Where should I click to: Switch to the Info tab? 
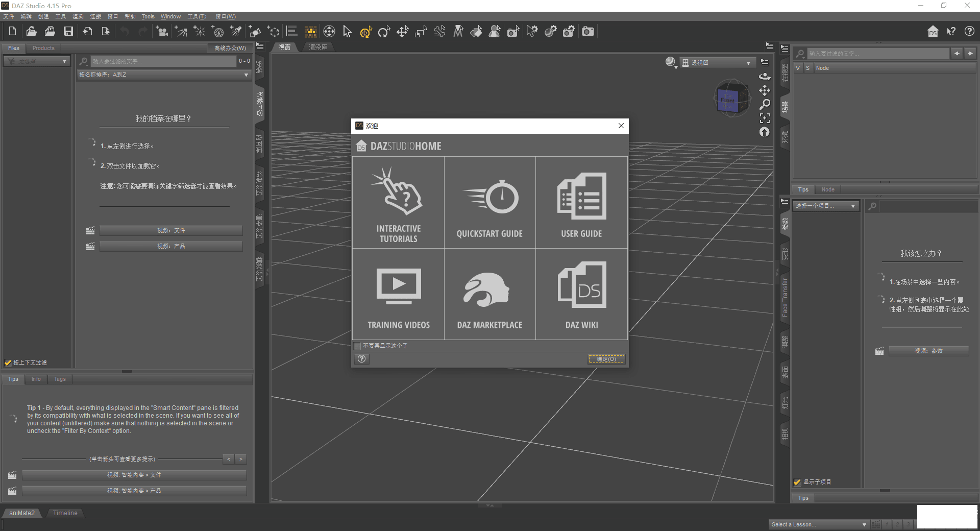click(x=36, y=379)
